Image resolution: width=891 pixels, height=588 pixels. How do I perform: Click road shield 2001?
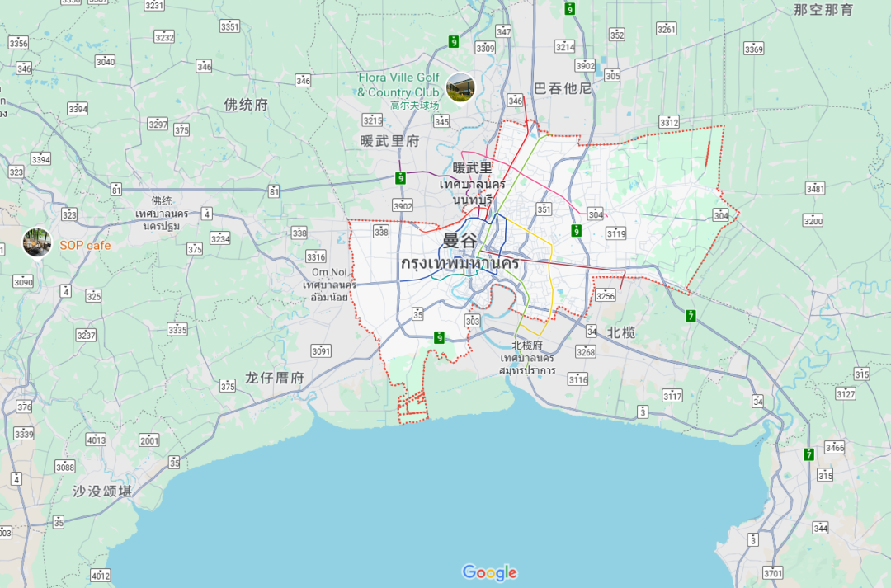149,440
